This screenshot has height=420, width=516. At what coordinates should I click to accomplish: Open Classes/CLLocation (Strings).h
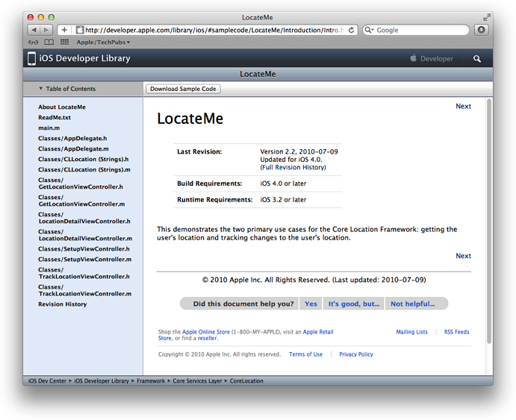coord(83,160)
